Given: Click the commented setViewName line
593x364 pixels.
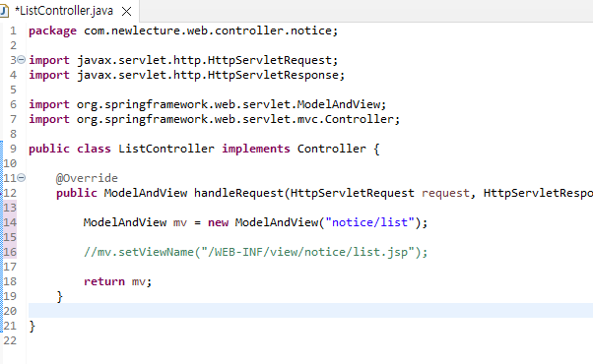Looking at the screenshot, I should coord(255,252).
